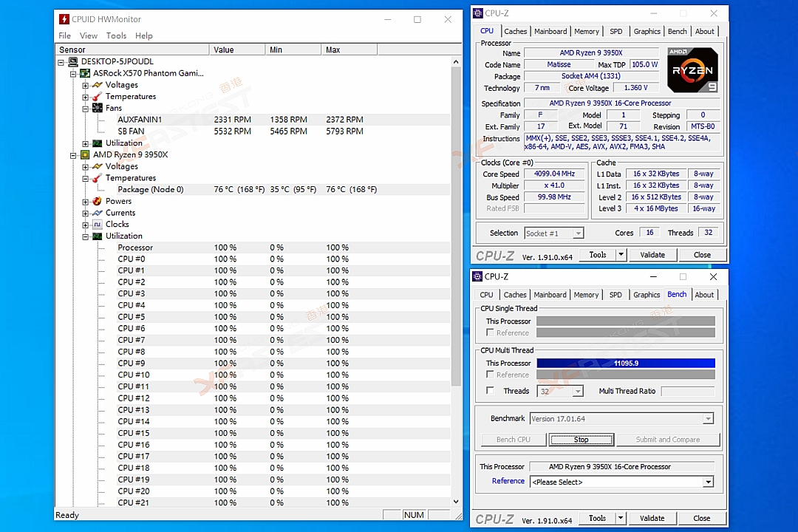Expand the Currents node
Image resolution: width=798 pixels, height=532 pixels.
pos(86,214)
